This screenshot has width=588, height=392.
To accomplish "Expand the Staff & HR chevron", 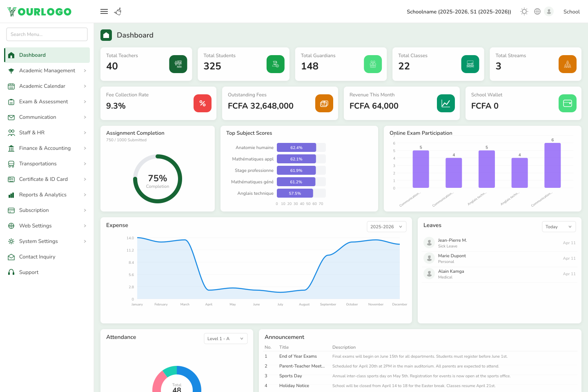I will click(x=85, y=133).
